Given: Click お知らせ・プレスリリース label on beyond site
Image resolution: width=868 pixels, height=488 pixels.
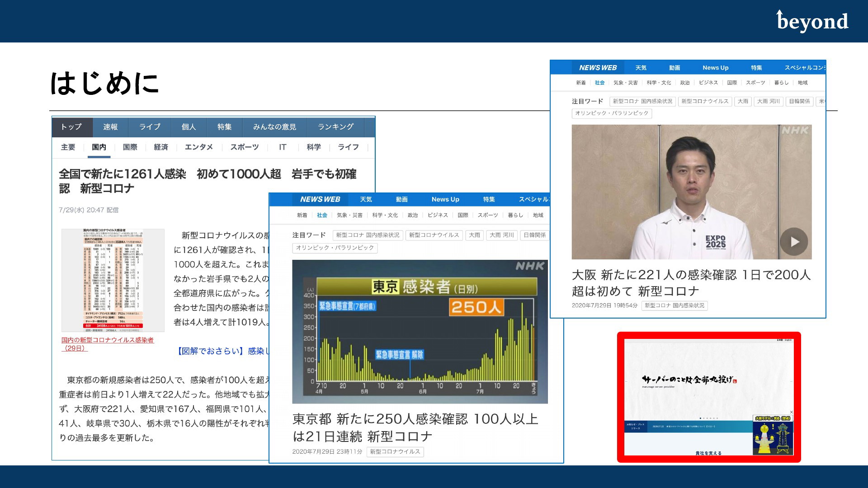Looking at the screenshot, I should [635, 426].
